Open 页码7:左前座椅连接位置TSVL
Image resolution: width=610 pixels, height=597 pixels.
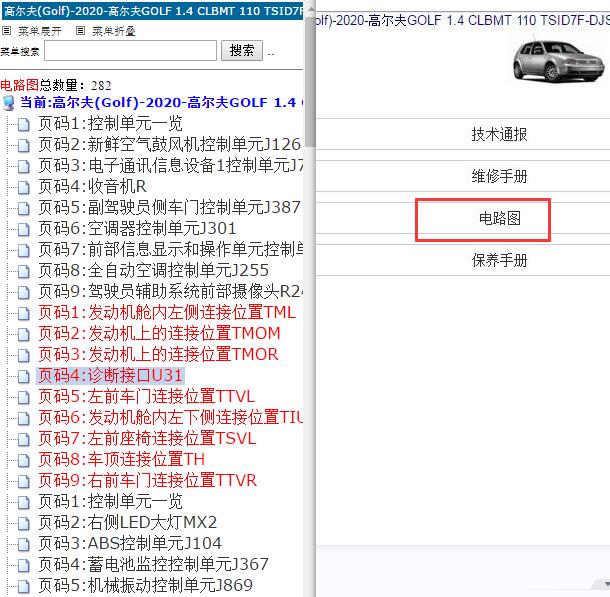(x=147, y=439)
